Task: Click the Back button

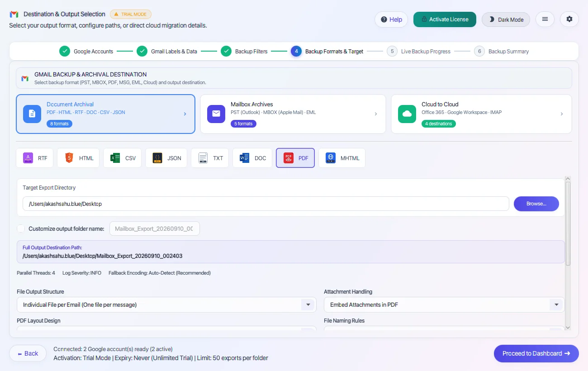Action: pyautogui.click(x=28, y=353)
